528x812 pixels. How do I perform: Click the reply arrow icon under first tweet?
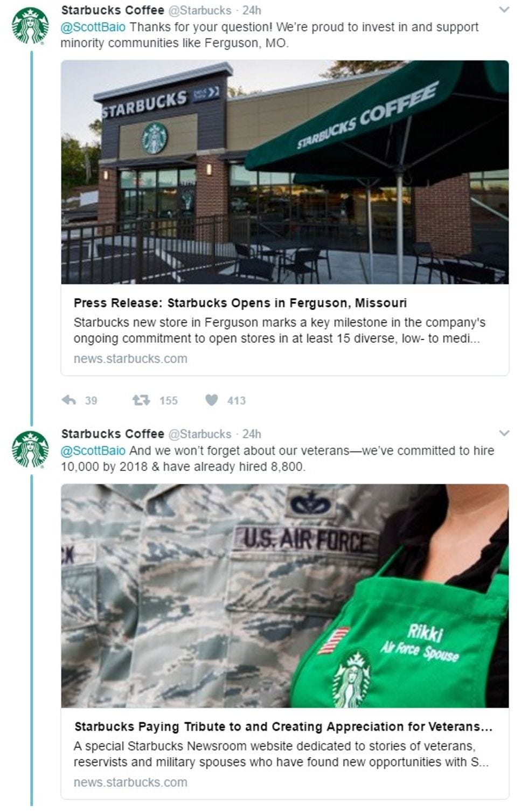68,400
